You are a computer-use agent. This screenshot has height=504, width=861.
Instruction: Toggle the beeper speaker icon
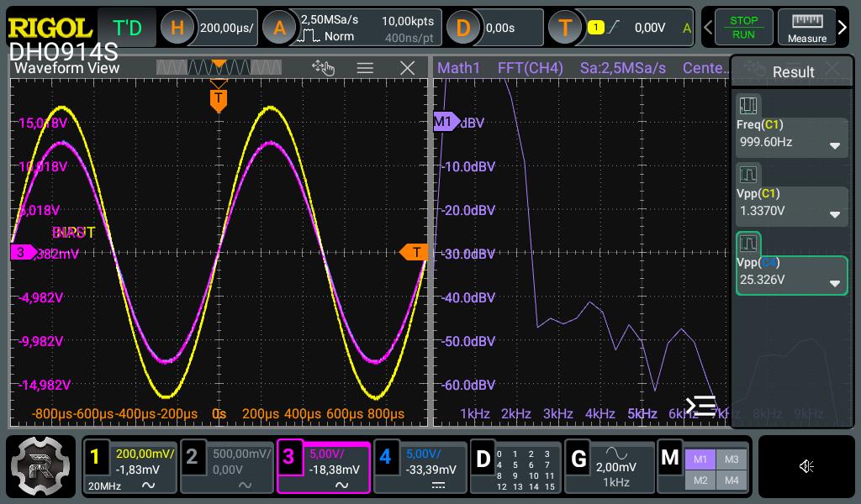(x=806, y=466)
